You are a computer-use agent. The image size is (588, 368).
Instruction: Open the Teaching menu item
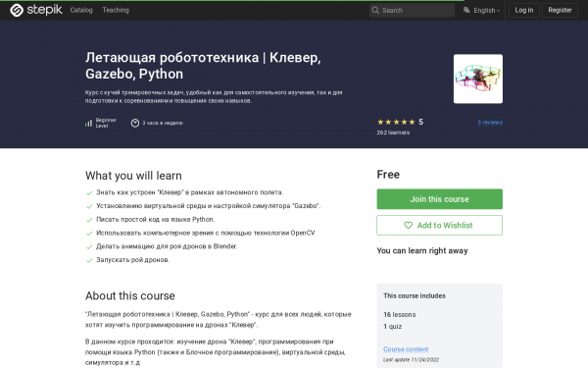(116, 10)
